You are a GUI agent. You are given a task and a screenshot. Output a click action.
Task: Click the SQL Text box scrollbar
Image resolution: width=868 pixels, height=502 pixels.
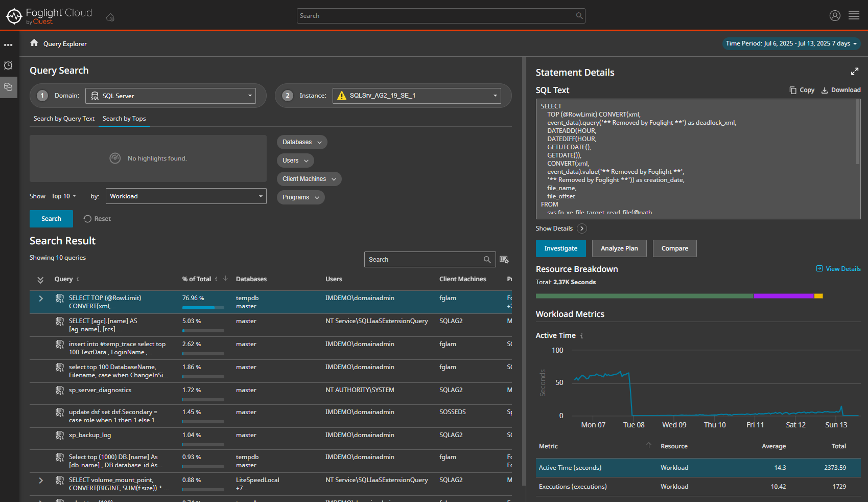(x=858, y=132)
